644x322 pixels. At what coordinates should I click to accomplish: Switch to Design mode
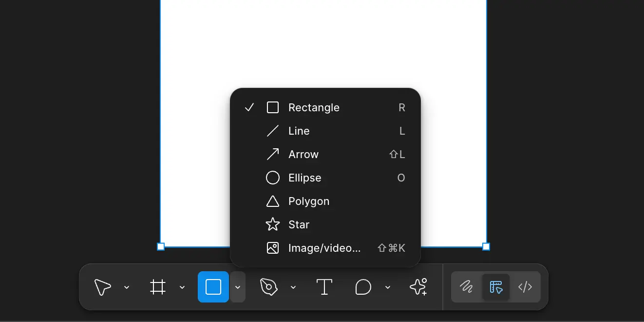[496, 287]
